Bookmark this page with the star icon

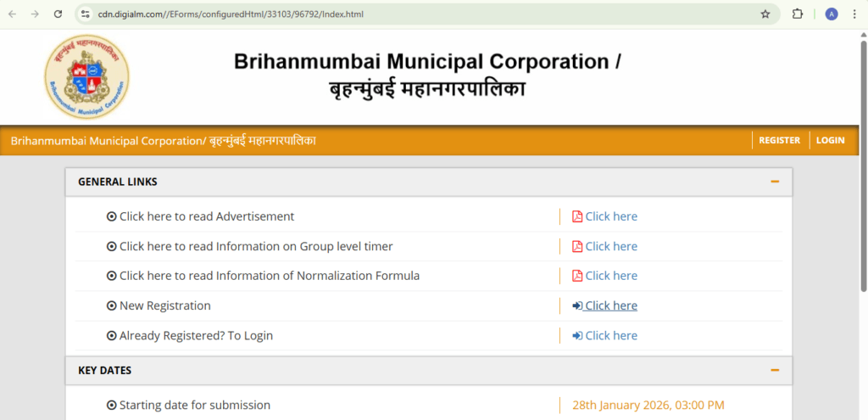(x=765, y=14)
